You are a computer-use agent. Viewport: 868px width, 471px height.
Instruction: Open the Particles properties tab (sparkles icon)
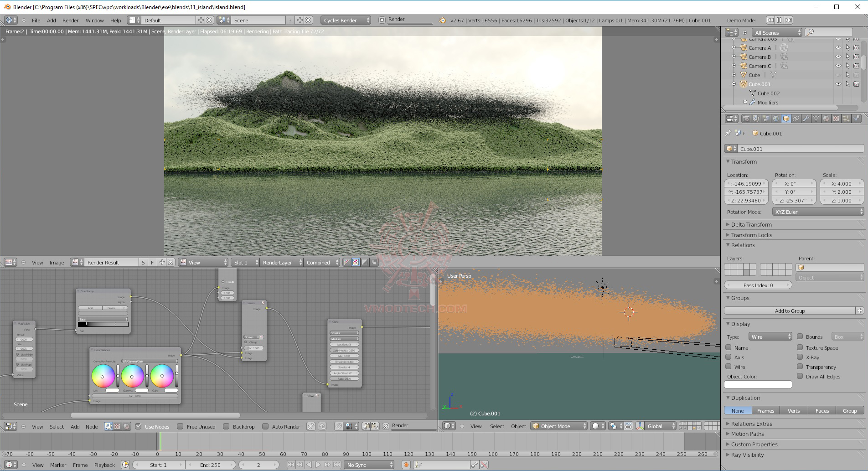click(x=846, y=119)
